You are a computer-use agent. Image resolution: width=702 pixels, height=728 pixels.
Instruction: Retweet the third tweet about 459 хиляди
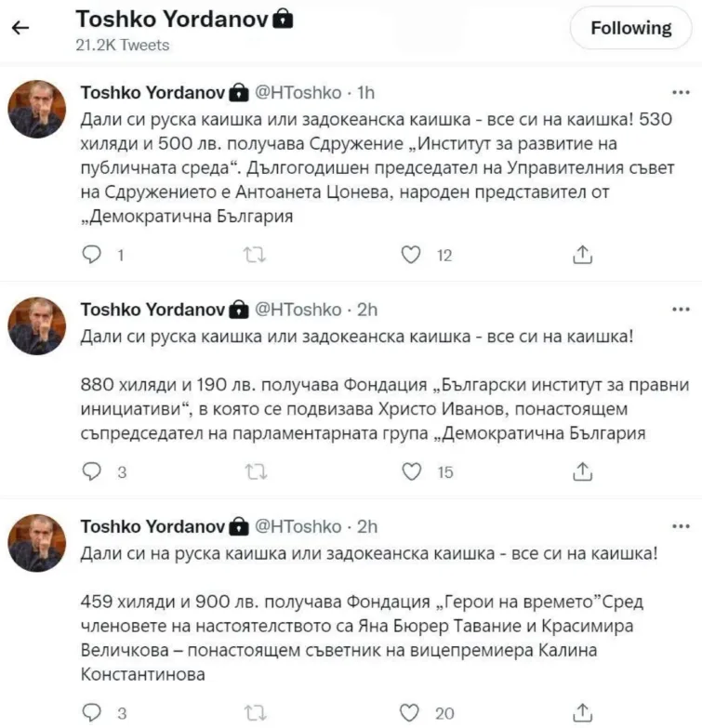[253, 712]
